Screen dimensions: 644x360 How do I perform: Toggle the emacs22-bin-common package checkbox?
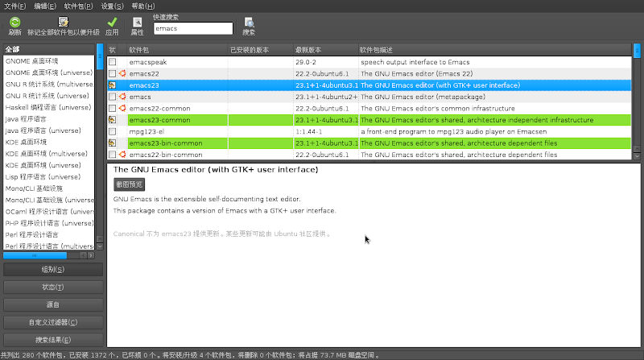coord(112,155)
